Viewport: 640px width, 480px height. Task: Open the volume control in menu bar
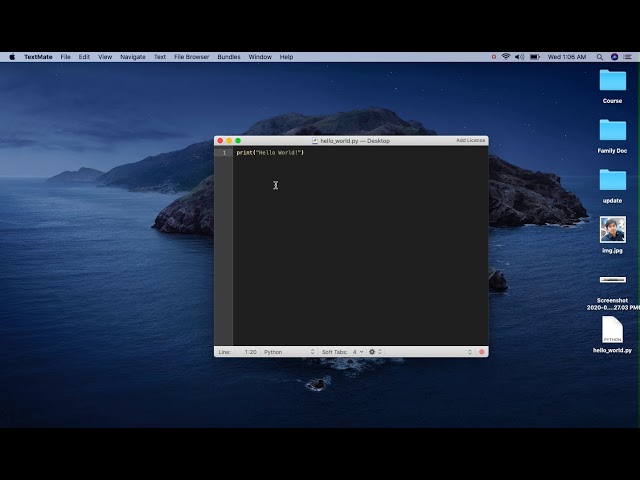pos(519,57)
